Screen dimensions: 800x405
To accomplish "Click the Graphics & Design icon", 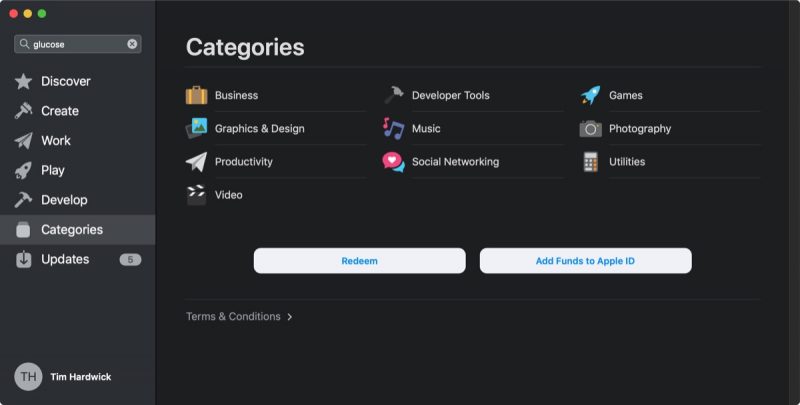I will (x=196, y=129).
